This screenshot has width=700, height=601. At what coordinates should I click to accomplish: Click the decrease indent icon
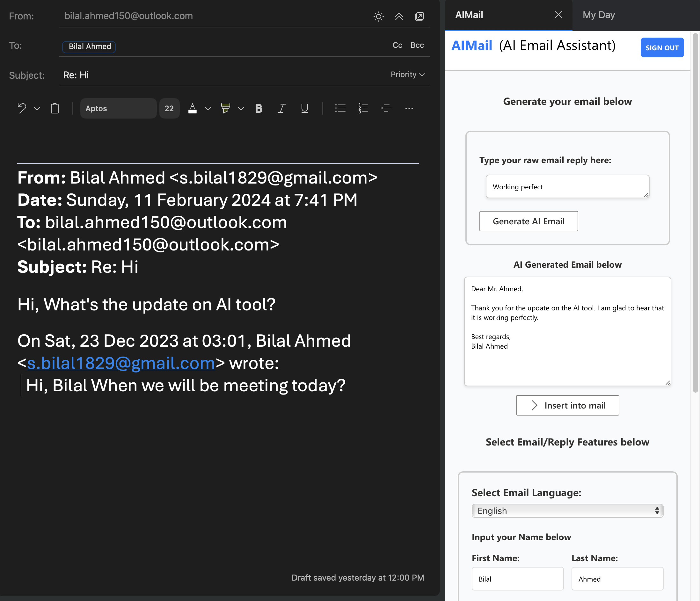tap(386, 108)
